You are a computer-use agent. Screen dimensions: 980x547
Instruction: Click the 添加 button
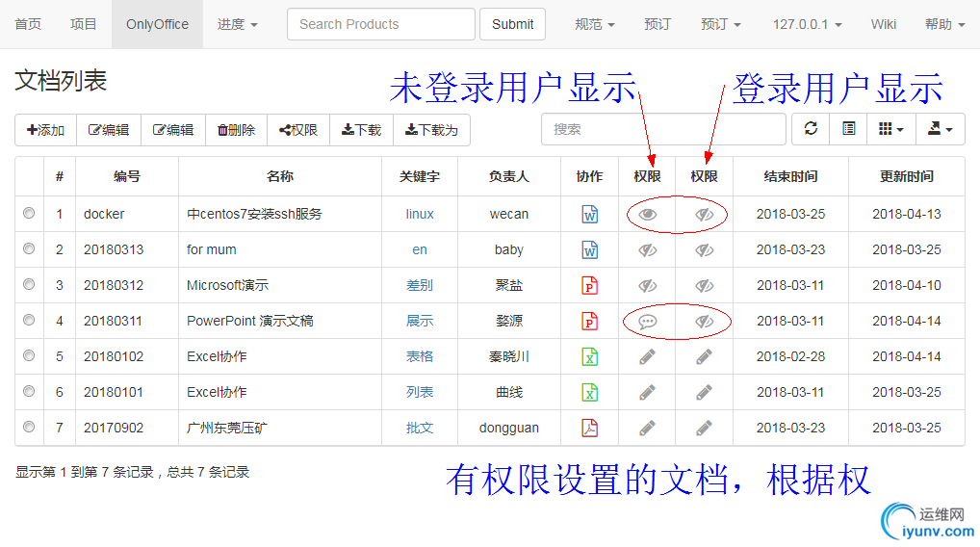(x=45, y=130)
